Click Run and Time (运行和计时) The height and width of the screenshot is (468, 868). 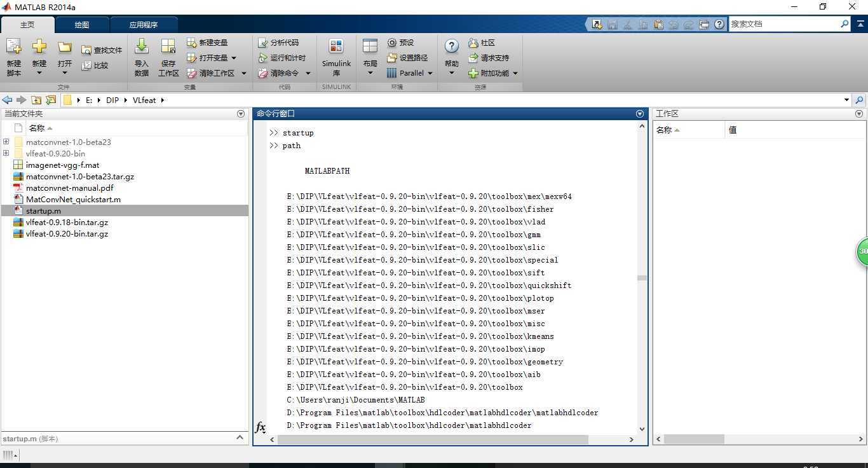pyautogui.click(x=282, y=58)
